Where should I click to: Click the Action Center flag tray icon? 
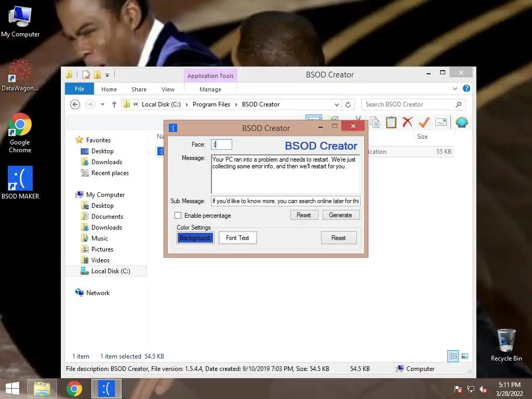[x=458, y=389]
